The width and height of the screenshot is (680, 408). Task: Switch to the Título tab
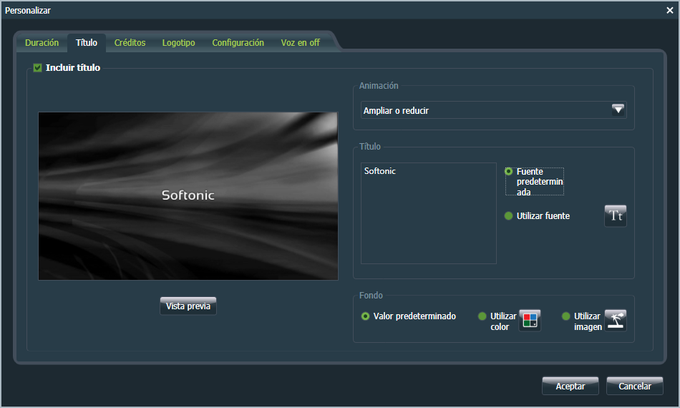click(87, 43)
